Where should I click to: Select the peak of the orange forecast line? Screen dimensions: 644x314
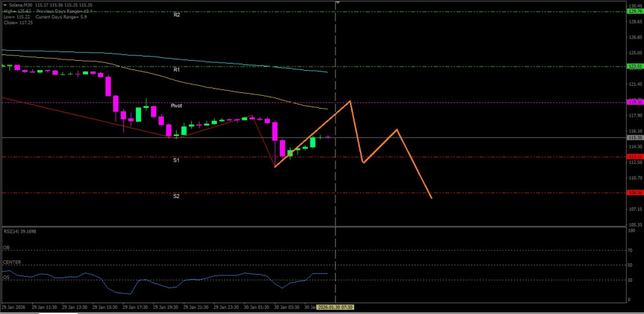[x=350, y=101]
